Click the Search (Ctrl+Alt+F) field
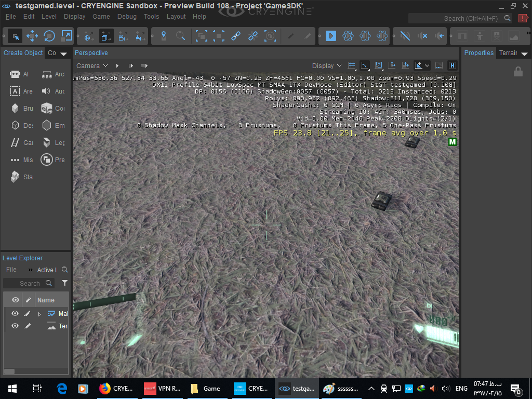The height and width of the screenshot is (399, 532). coord(460,18)
